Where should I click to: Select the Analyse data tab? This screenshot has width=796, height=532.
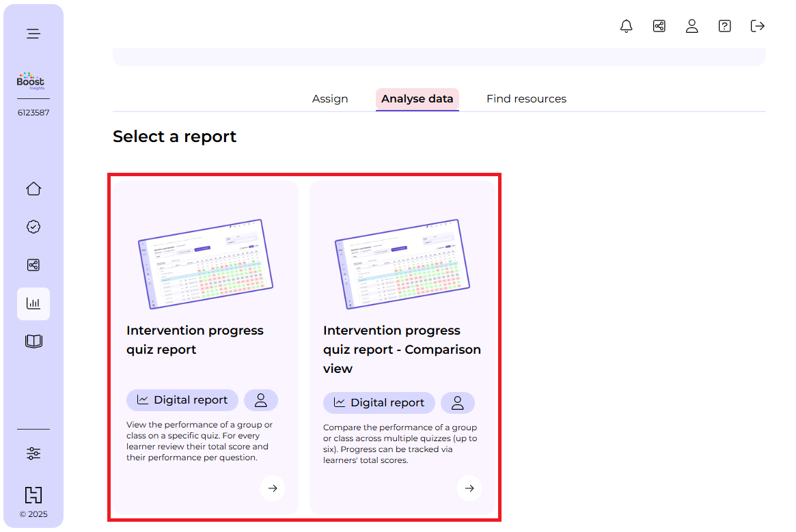point(417,99)
